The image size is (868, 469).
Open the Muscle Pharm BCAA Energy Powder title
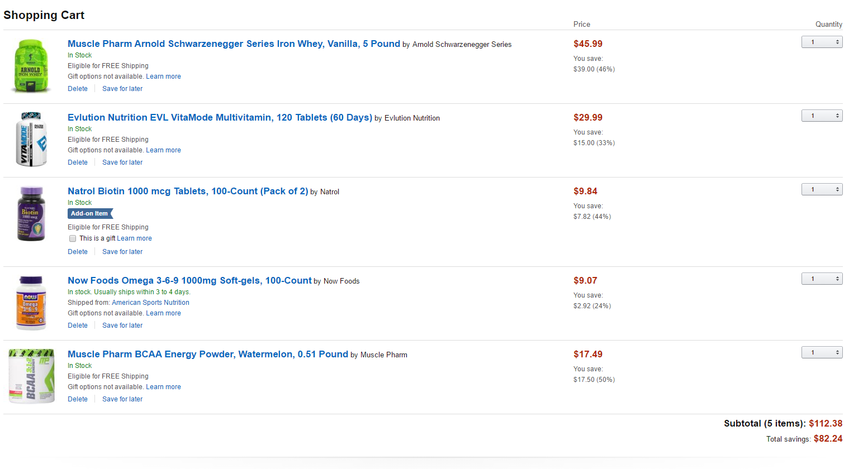coord(207,354)
